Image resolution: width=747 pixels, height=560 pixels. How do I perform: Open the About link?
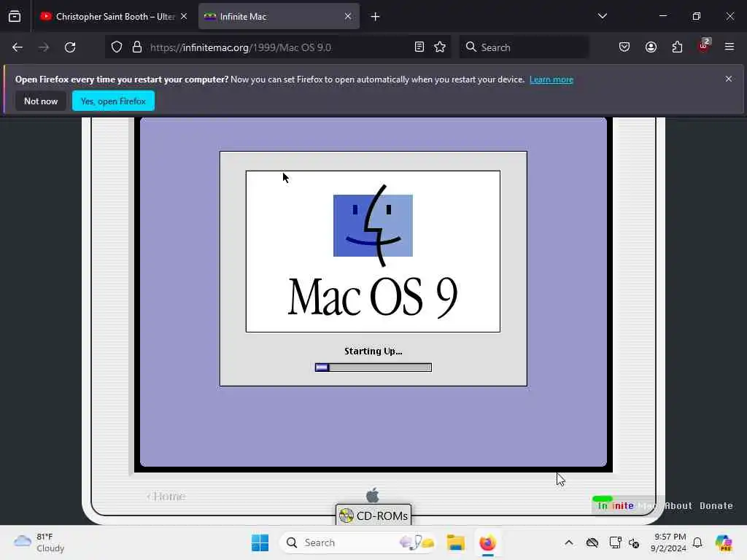678,506
